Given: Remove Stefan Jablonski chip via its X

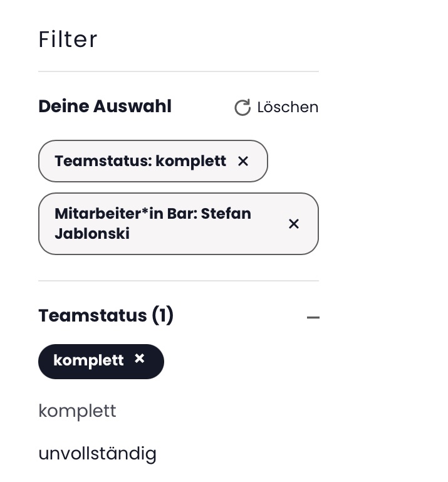Looking at the screenshot, I should pos(294,224).
